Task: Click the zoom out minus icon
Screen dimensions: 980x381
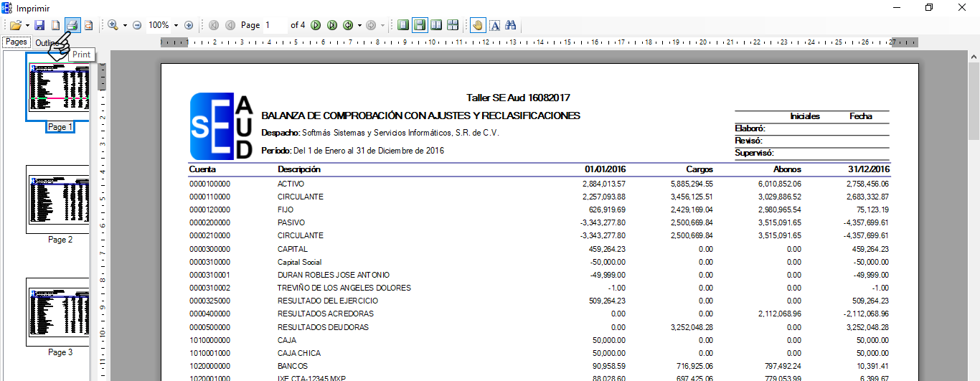Action: (137, 25)
